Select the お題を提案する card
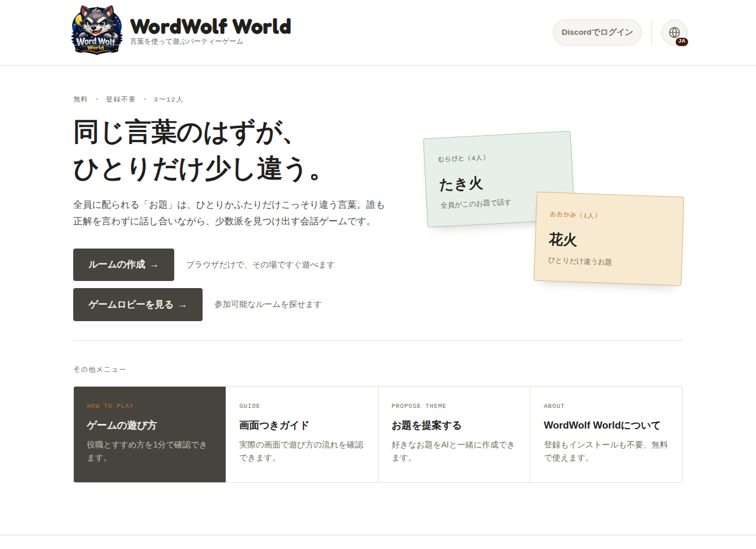Image resolution: width=756 pixels, height=549 pixels. tap(454, 434)
